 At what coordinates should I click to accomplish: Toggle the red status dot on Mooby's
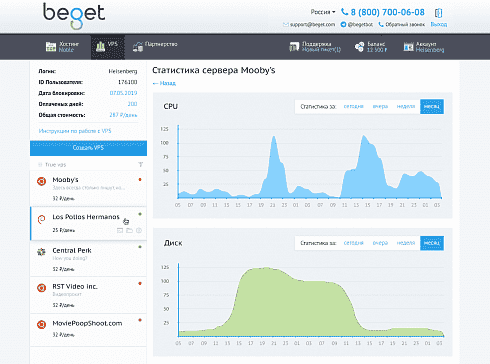pyautogui.click(x=140, y=180)
